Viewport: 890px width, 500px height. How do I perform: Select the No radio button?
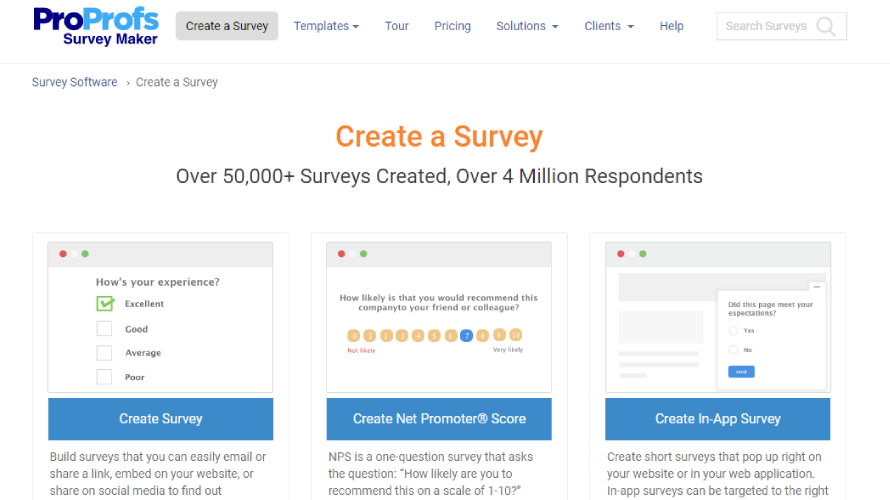tap(733, 350)
